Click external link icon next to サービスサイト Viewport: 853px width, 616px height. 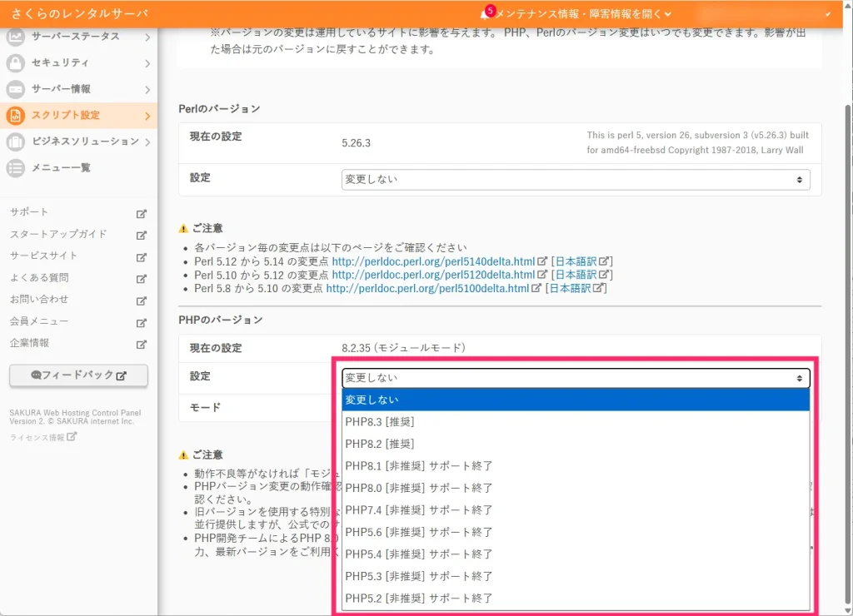[142, 257]
